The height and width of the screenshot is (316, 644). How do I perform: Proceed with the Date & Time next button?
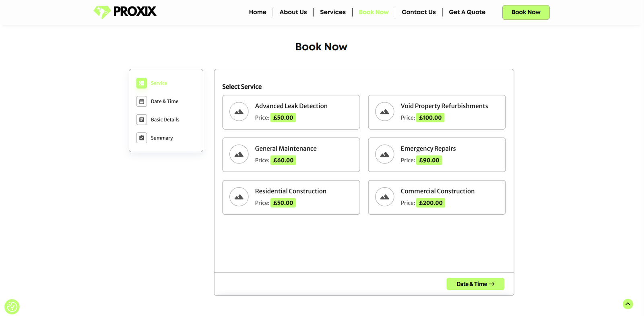pos(475,284)
